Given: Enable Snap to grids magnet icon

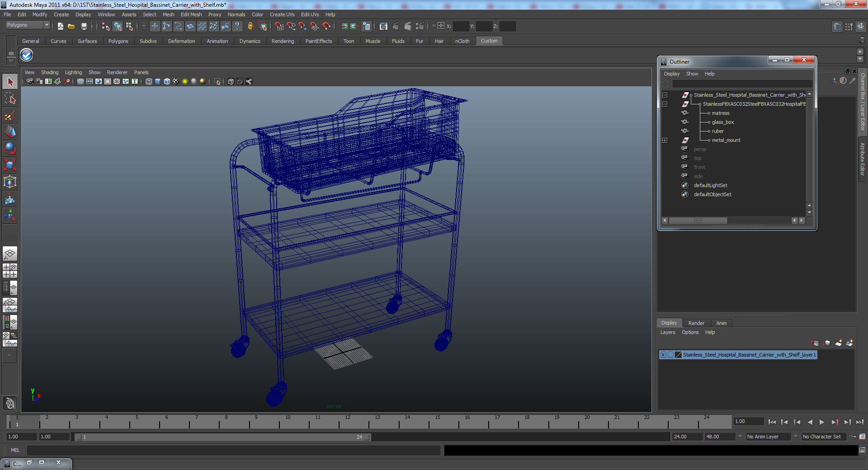Looking at the screenshot, I should pos(279,26).
